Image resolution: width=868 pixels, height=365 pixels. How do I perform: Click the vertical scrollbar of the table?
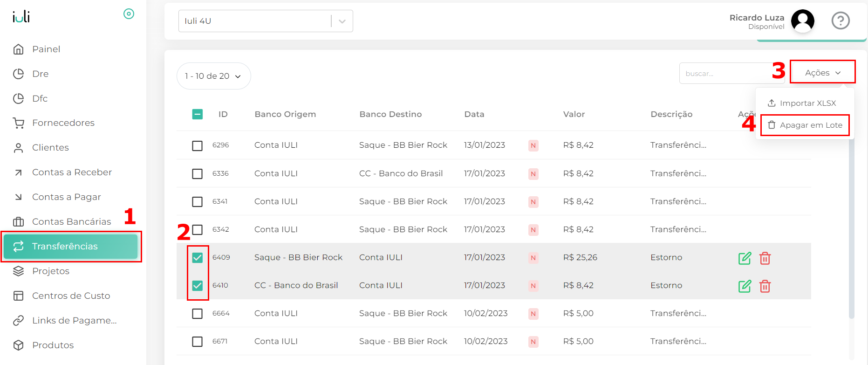click(x=851, y=233)
